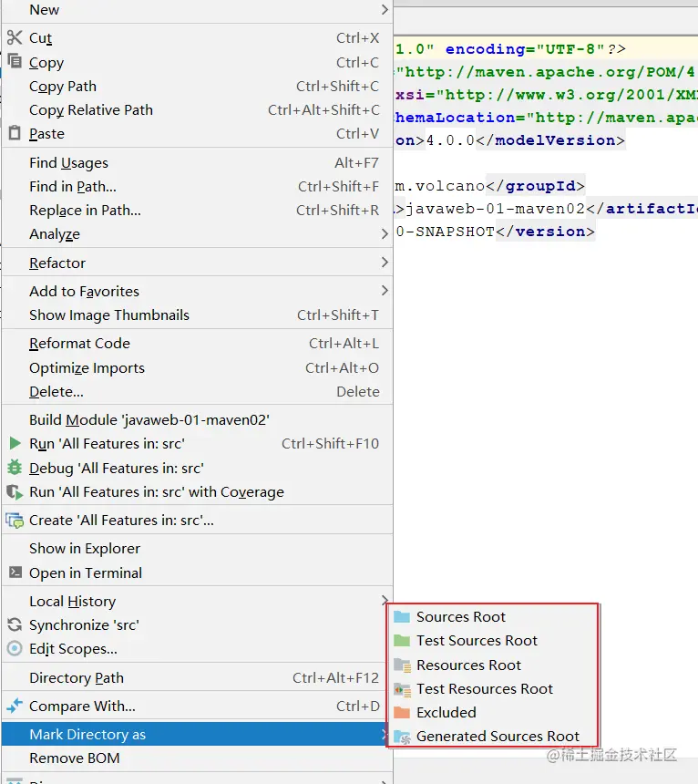Open the Analyze menu entry
This screenshot has height=784, width=698.
[x=198, y=233]
